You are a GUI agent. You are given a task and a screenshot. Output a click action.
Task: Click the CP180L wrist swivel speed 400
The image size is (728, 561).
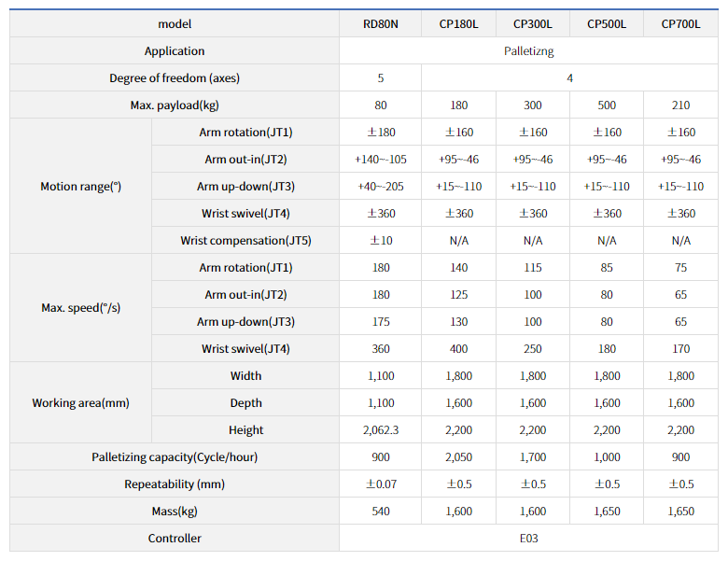(458, 349)
